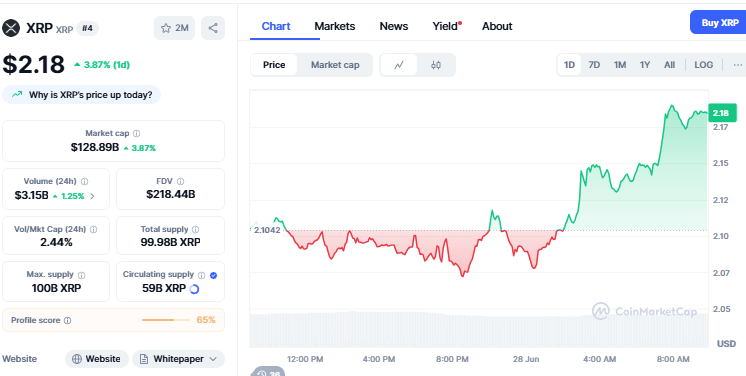The image size is (746, 376).
Task: Enable the LOG scale toggle
Action: point(704,65)
